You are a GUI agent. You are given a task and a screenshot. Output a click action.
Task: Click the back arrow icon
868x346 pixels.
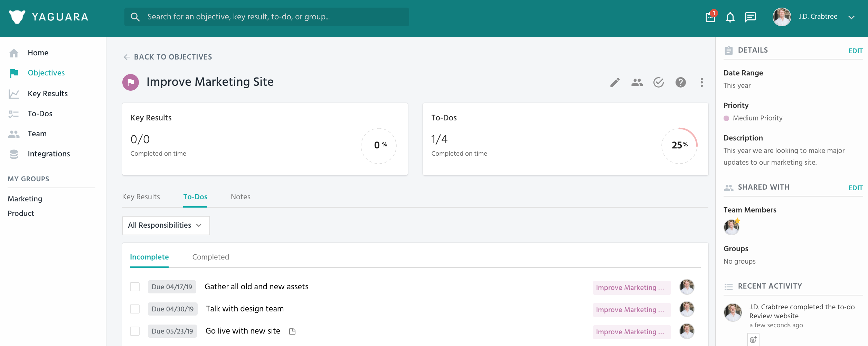(127, 57)
